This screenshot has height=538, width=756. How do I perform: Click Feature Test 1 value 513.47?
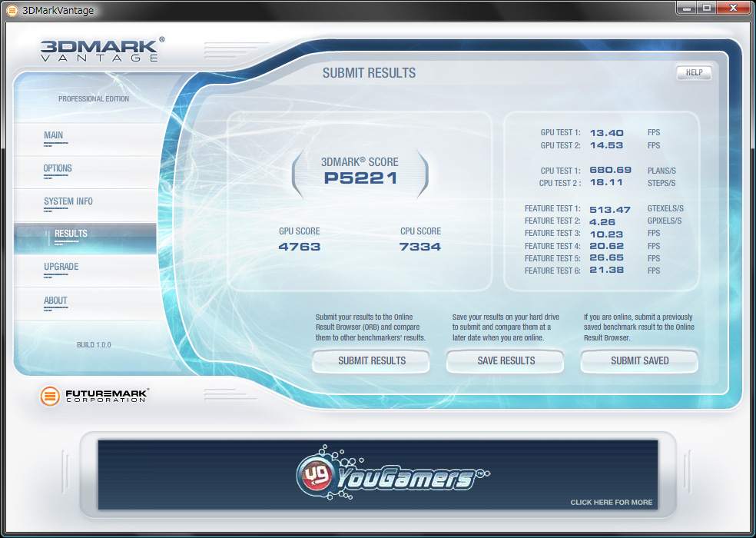[610, 209]
